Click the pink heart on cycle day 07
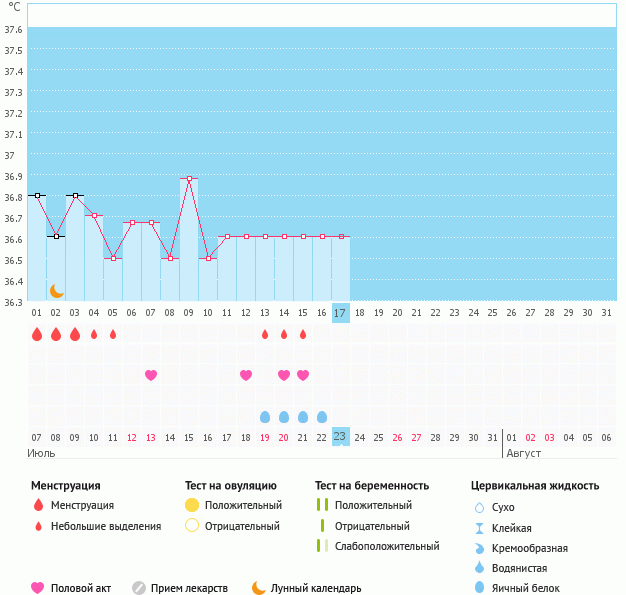The image size is (626, 595). coord(151,375)
